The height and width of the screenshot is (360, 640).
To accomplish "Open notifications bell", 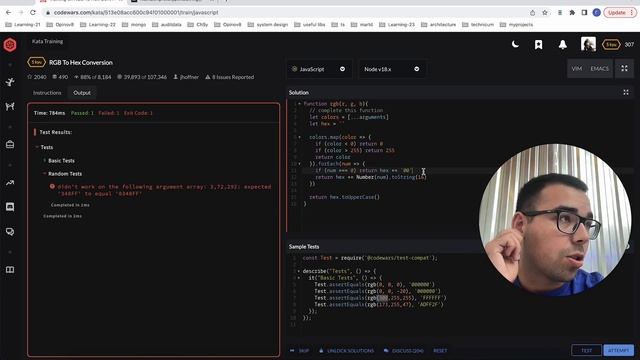I will pyautogui.click(x=562, y=44).
